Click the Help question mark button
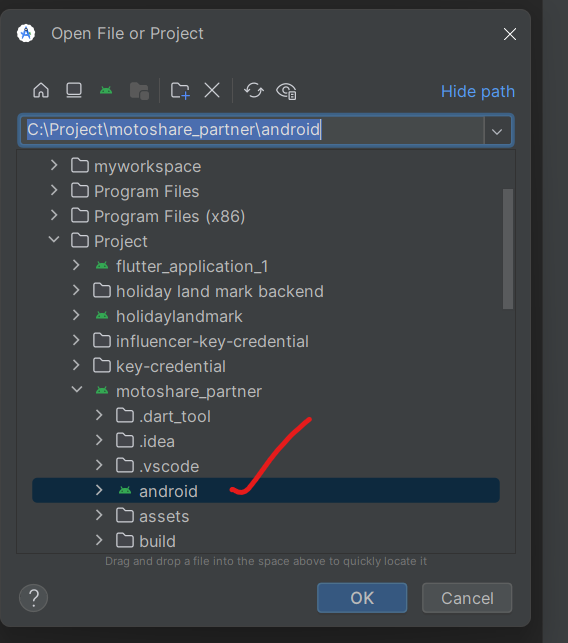This screenshot has height=643, width=568. pyautogui.click(x=34, y=598)
